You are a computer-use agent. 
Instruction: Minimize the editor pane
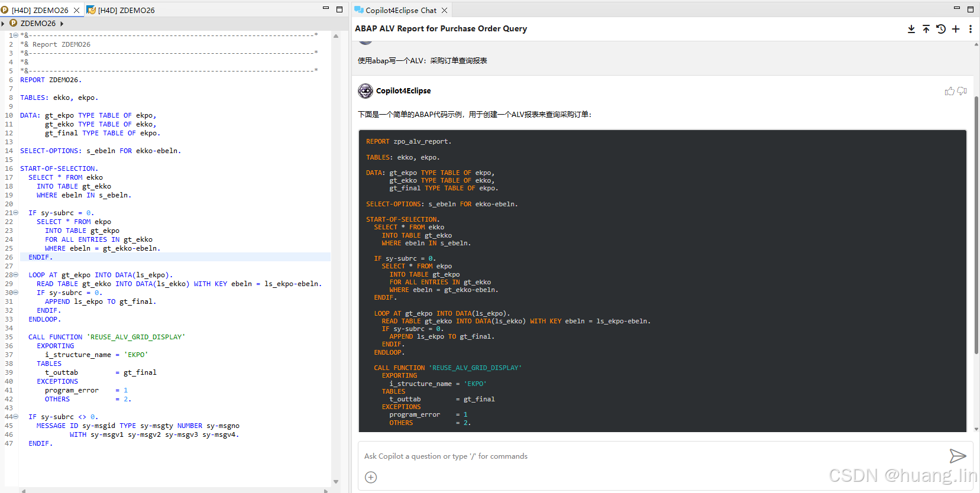point(325,9)
